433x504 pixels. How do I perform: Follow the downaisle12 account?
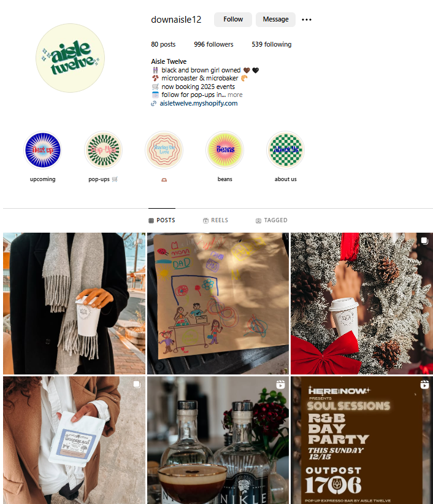tap(233, 20)
